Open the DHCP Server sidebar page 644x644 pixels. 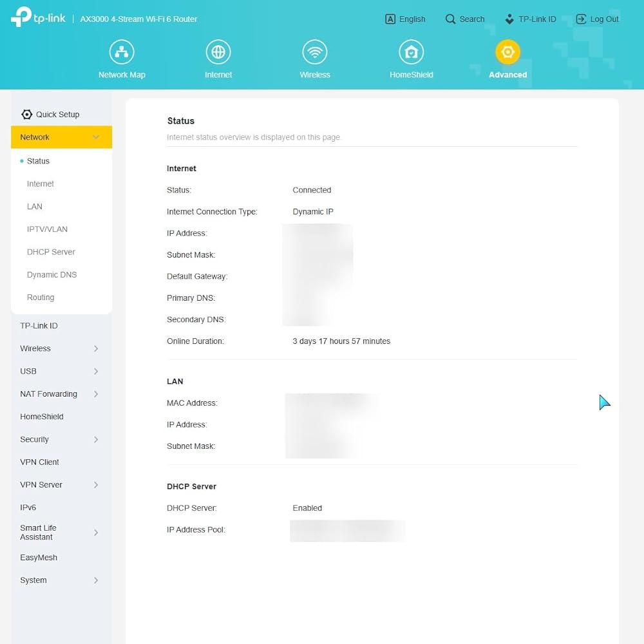coord(51,252)
